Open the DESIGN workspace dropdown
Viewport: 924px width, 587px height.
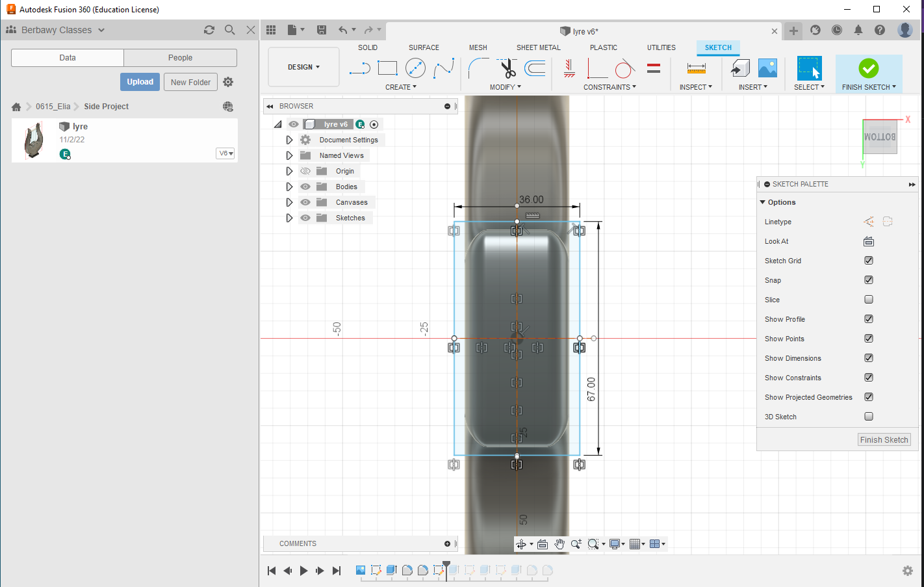303,67
